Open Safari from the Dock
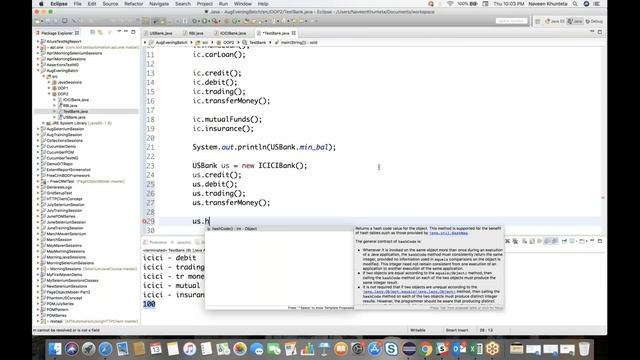This screenshot has width=640, height=360. pos(105,349)
